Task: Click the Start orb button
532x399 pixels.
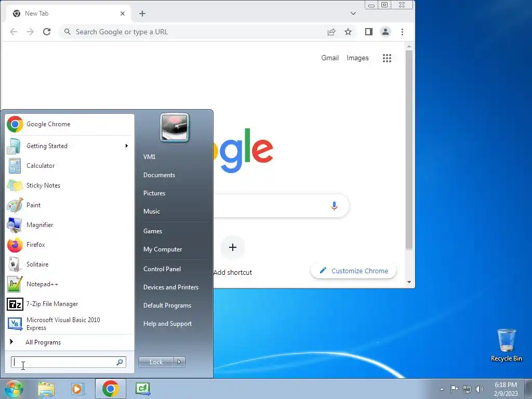Action: pyautogui.click(x=14, y=389)
